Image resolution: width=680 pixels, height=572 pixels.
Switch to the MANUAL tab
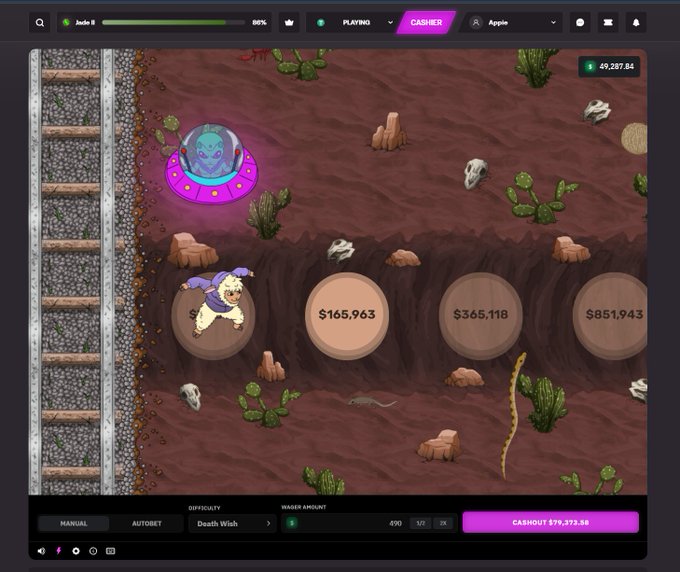pyautogui.click(x=73, y=523)
